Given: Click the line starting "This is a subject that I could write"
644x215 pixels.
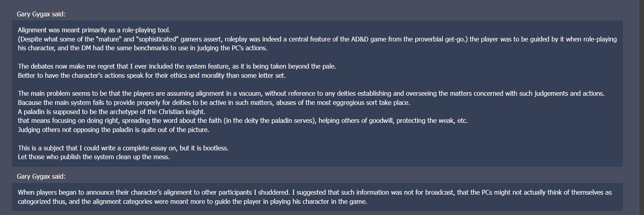Looking at the screenshot, I should pos(123,148).
